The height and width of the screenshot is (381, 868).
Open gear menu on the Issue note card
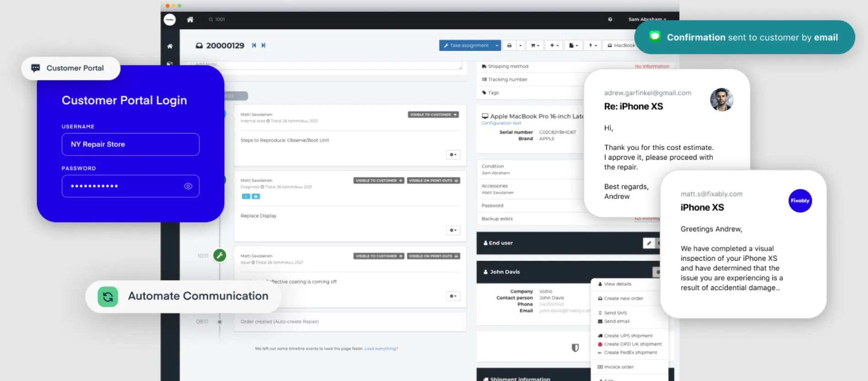click(453, 296)
